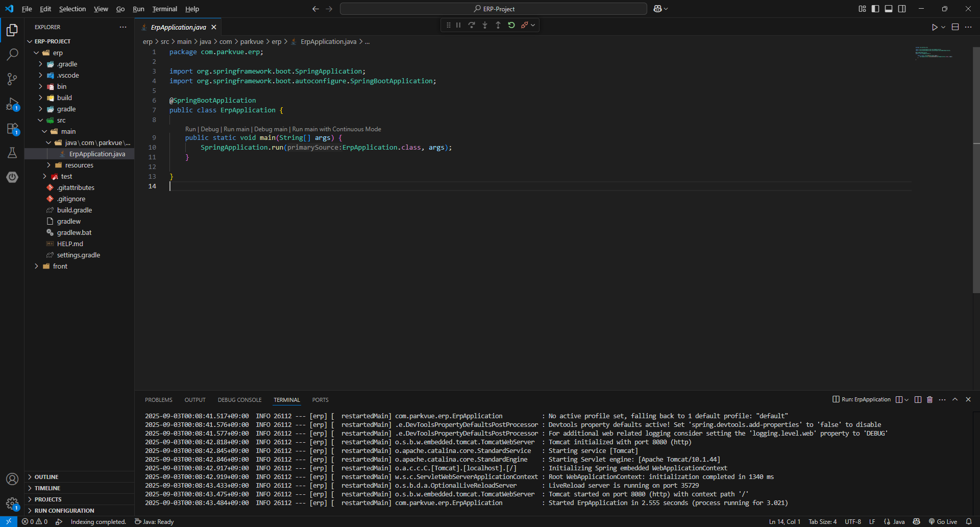Toggle the secondary side bar layout
Screen dimensions: 980x527
tap(902, 9)
